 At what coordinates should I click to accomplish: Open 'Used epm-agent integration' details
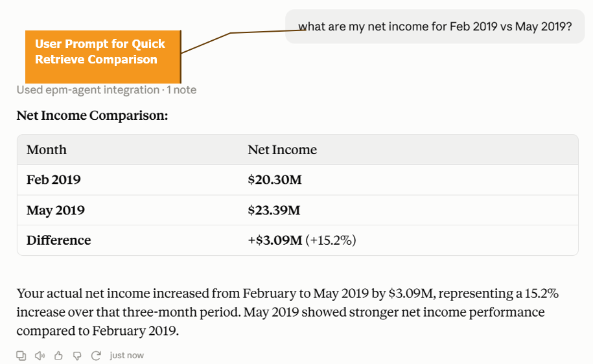tap(87, 90)
